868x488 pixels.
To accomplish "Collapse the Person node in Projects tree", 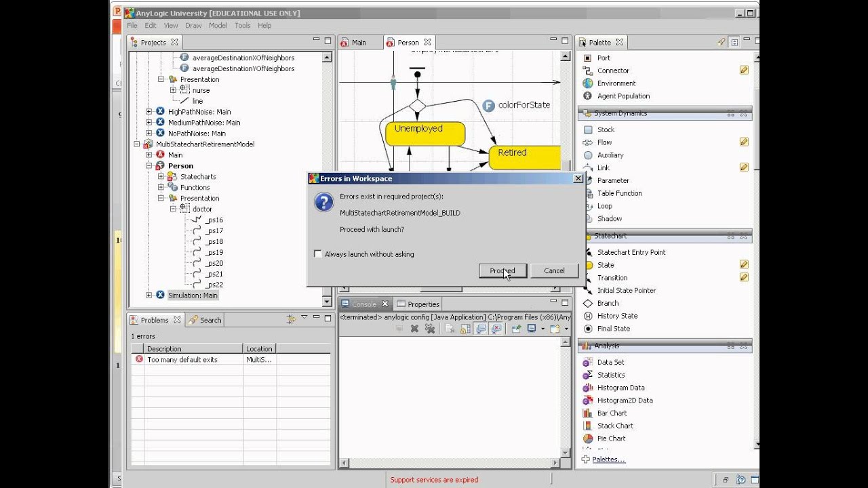I will point(149,166).
